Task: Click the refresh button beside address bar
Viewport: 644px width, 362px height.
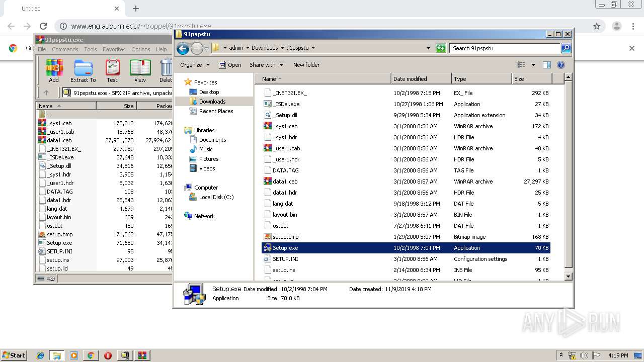Action: (x=441, y=48)
